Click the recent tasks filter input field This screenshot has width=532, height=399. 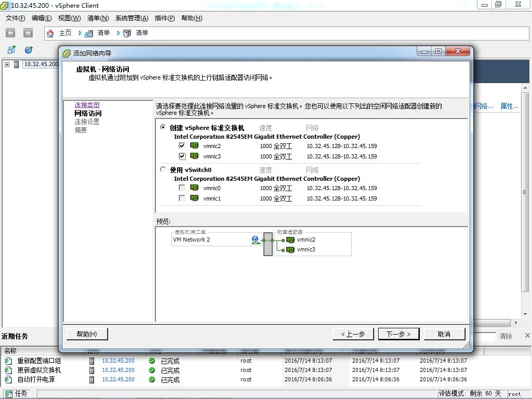[x=484, y=336]
